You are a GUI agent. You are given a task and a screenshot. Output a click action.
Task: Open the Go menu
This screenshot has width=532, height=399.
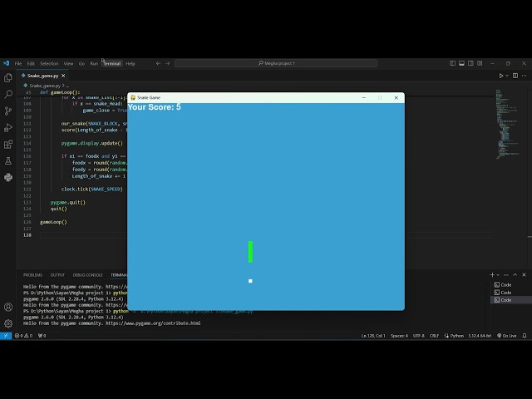(81, 63)
